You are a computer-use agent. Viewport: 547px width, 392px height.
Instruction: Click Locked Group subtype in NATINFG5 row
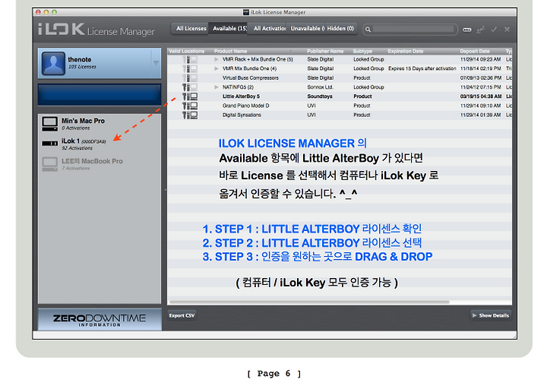tap(368, 87)
